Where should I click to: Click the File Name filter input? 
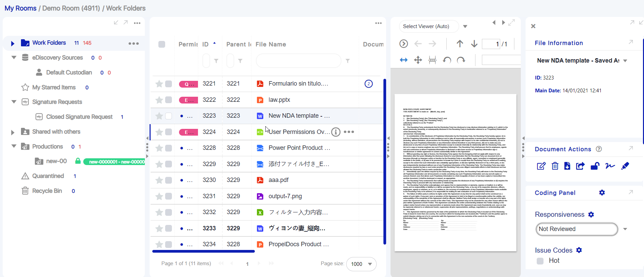(298, 61)
